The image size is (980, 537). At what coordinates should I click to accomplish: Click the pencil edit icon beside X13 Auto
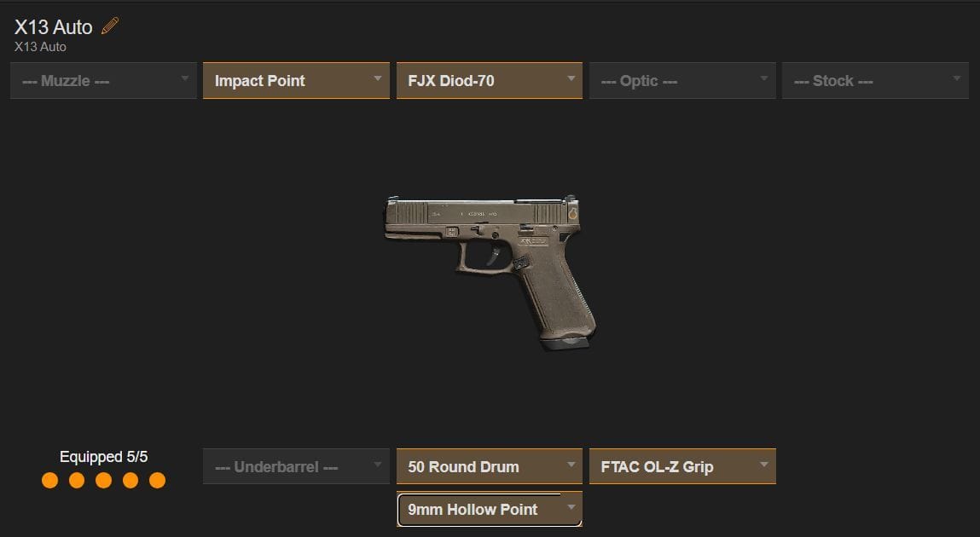(110, 26)
